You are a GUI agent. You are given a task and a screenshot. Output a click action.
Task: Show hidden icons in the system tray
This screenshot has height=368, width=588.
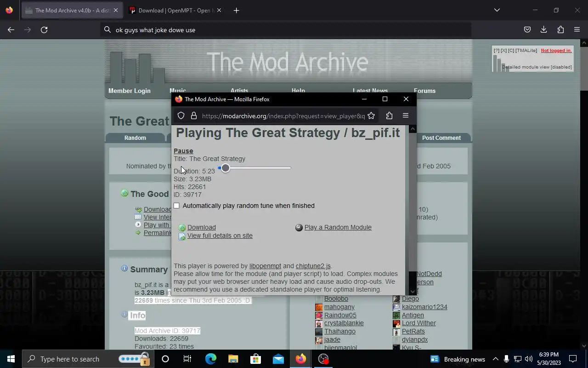[x=495, y=359]
